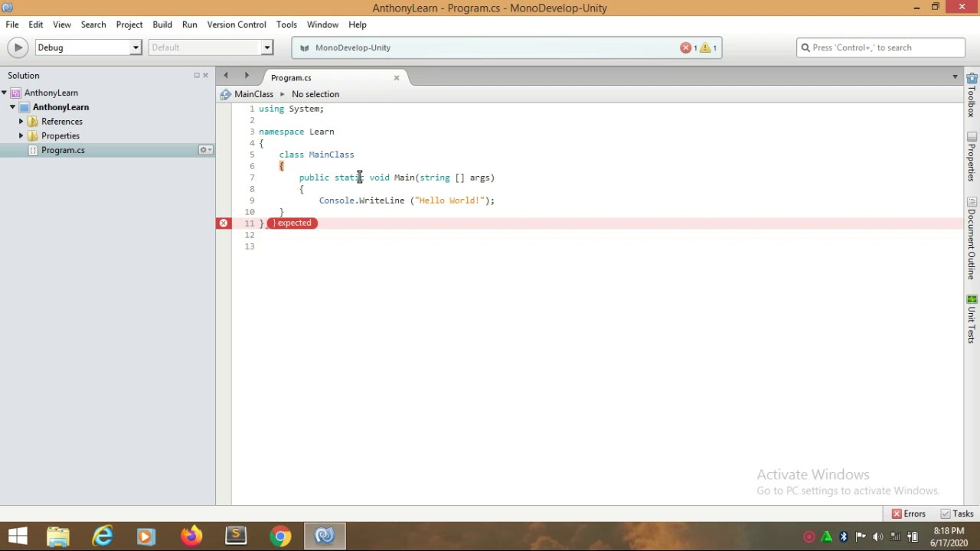This screenshot has width=980, height=551.
Task: Navigate forward with right arrow
Action: [x=246, y=75]
